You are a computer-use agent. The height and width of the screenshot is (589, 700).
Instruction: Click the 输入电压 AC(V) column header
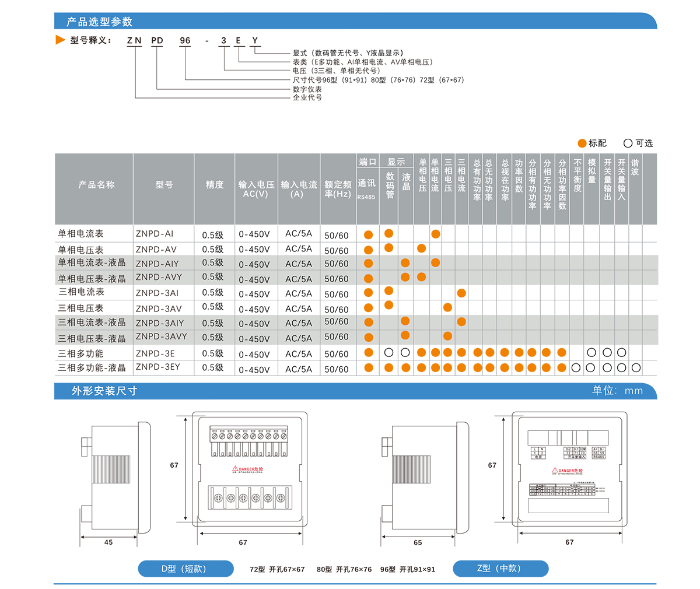click(256, 189)
